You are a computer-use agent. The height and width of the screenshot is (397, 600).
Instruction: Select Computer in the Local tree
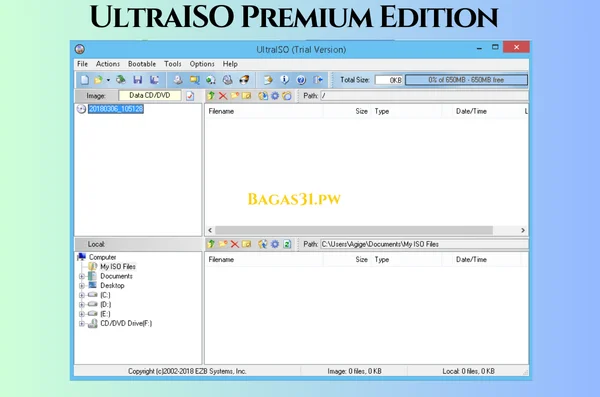[x=102, y=257]
